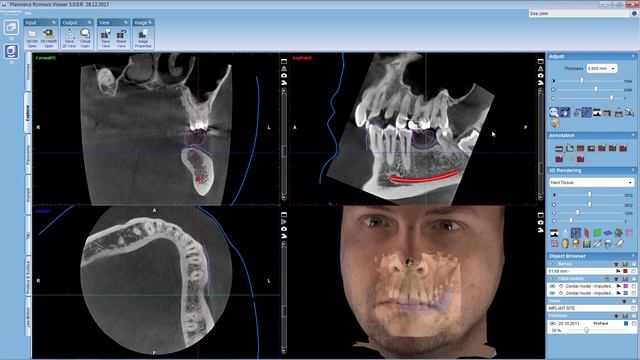Collapse the Adjust panel

(x=633, y=56)
